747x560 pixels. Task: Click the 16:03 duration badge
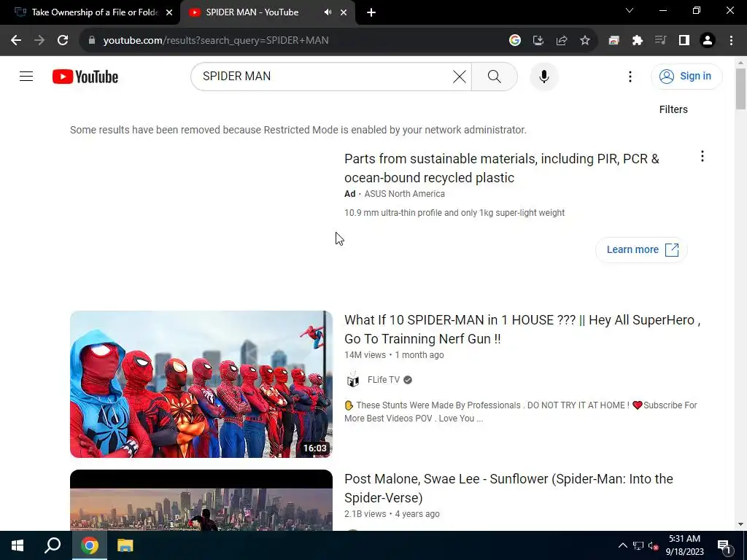[x=315, y=448]
